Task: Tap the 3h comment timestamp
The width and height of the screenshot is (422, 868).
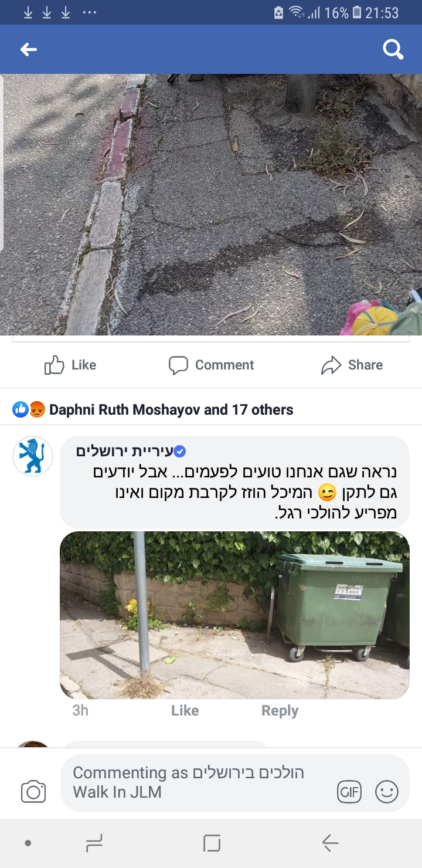Action: tap(80, 711)
